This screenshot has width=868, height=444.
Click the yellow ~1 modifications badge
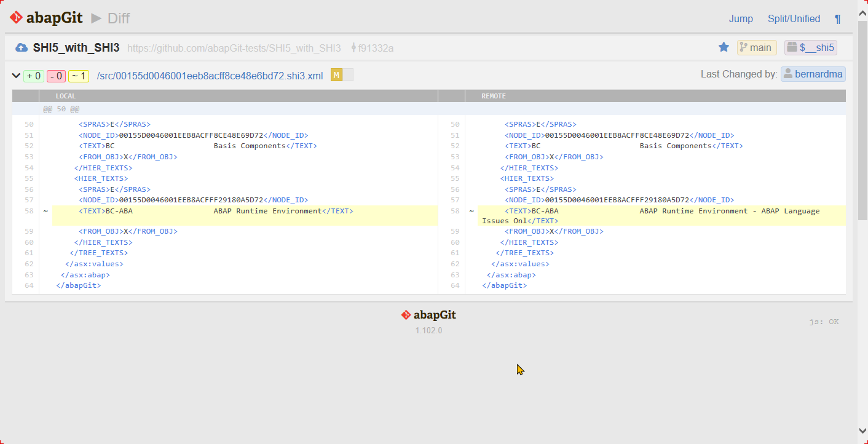tap(79, 76)
